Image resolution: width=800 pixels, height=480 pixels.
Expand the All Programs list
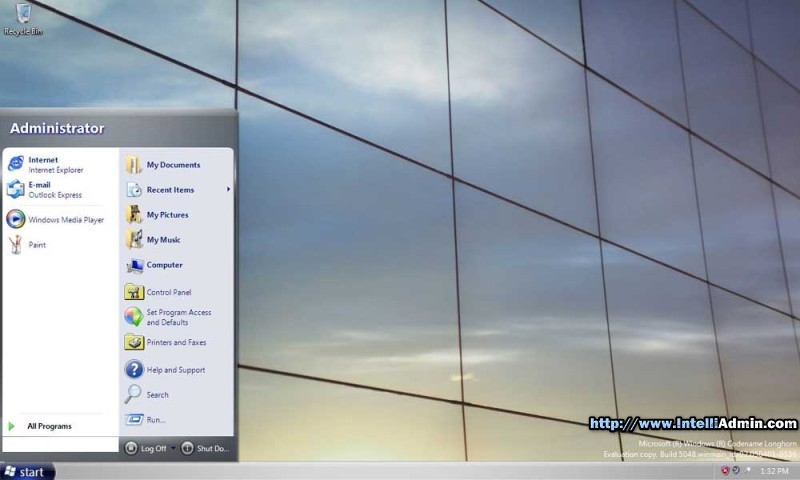click(60, 426)
